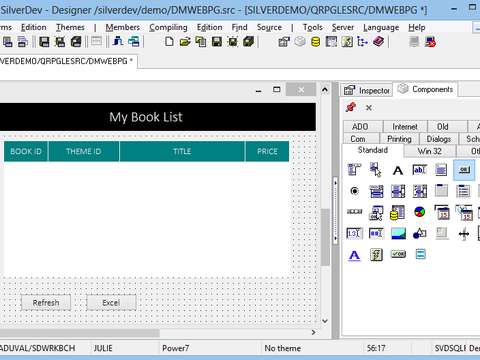Select the database grid component (yellow cylinder)
Viewport: 480px width, 360px height.
tap(398, 213)
